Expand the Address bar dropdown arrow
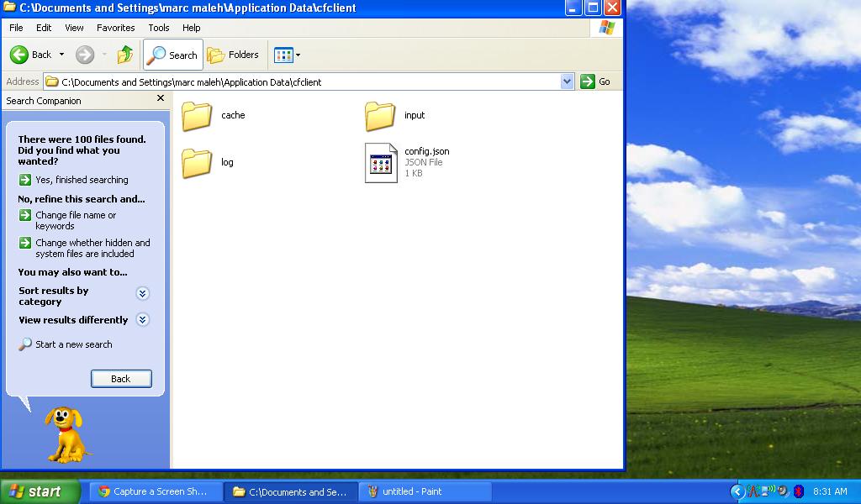The width and height of the screenshot is (861, 504). (567, 81)
